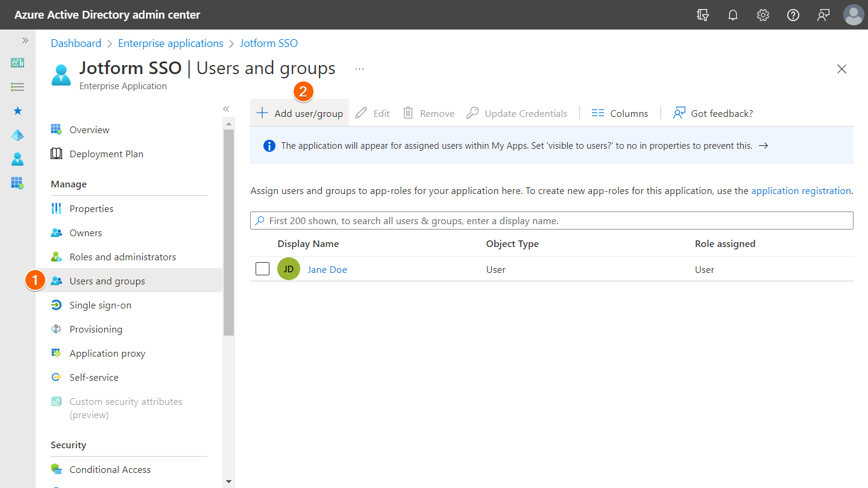Tick the checkbox beside Jane Doe

click(262, 269)
